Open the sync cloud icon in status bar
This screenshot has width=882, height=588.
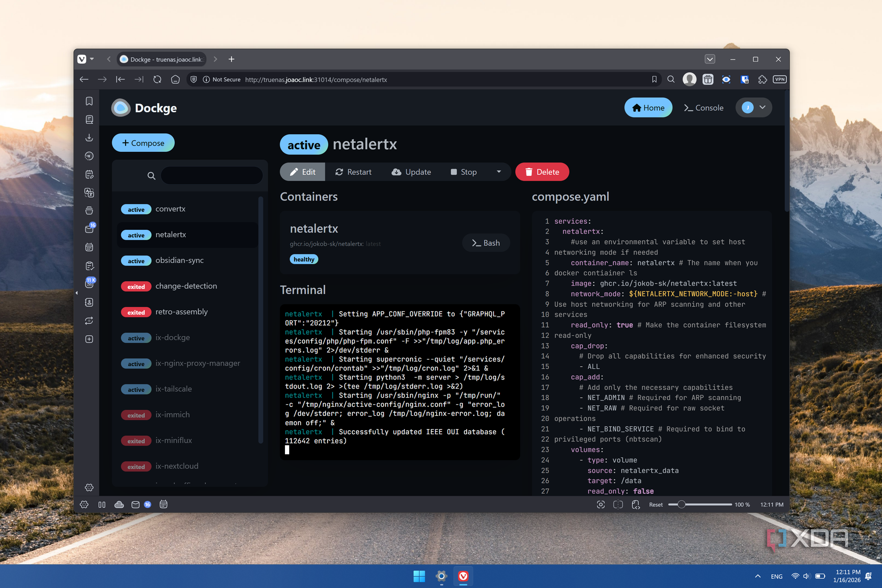(x=119, y=505)
